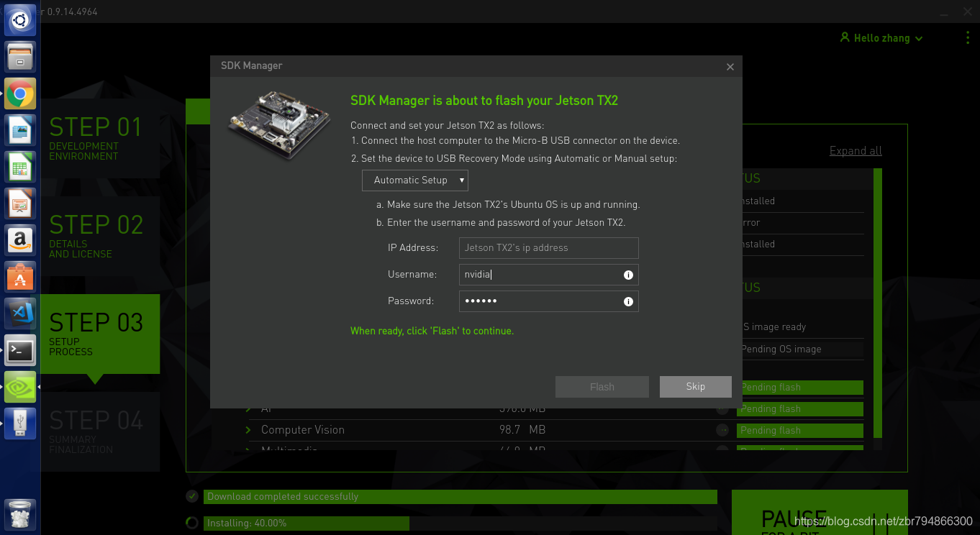980x535 pixels.
Task: Open Ubuntu Software Center dock icon
Action: pos(20,277)
